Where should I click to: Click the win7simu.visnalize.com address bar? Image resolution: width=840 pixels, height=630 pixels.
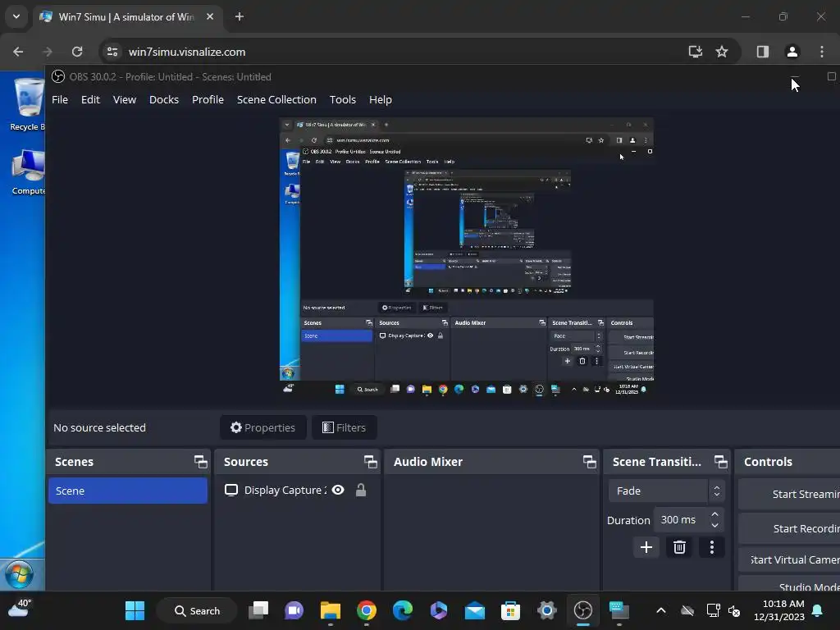click(187, 52)
